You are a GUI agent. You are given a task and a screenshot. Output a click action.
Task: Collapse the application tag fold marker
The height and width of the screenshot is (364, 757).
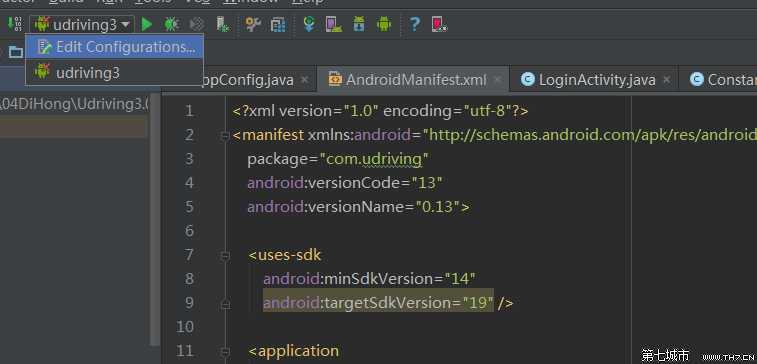[x=224, y=352]
